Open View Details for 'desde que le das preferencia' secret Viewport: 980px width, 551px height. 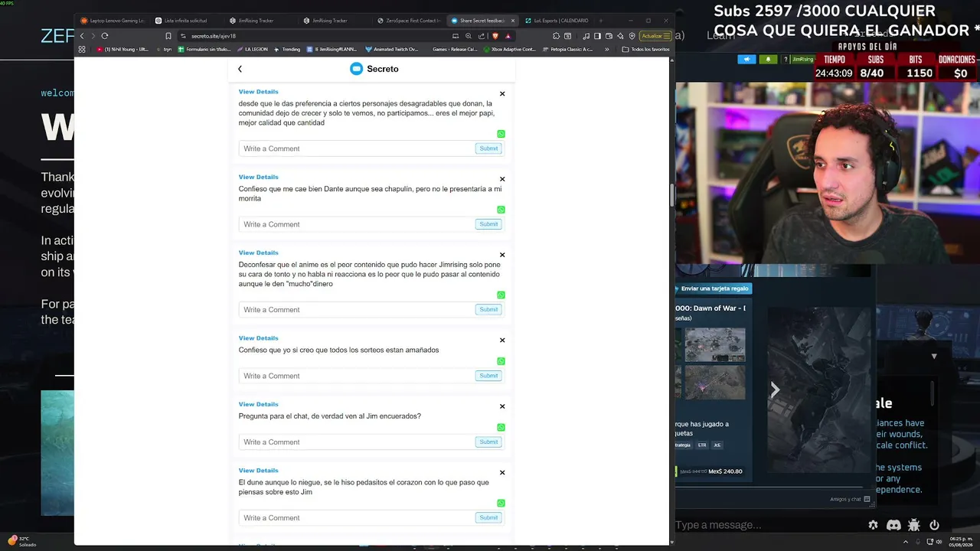[x=258, y=92]
